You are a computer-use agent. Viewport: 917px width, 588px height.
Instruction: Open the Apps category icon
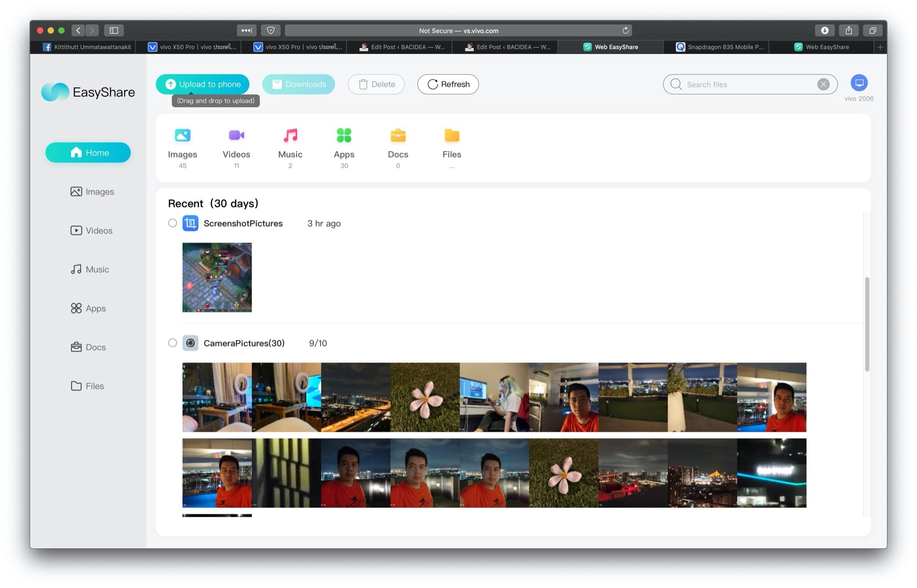[x=344, y=135]
